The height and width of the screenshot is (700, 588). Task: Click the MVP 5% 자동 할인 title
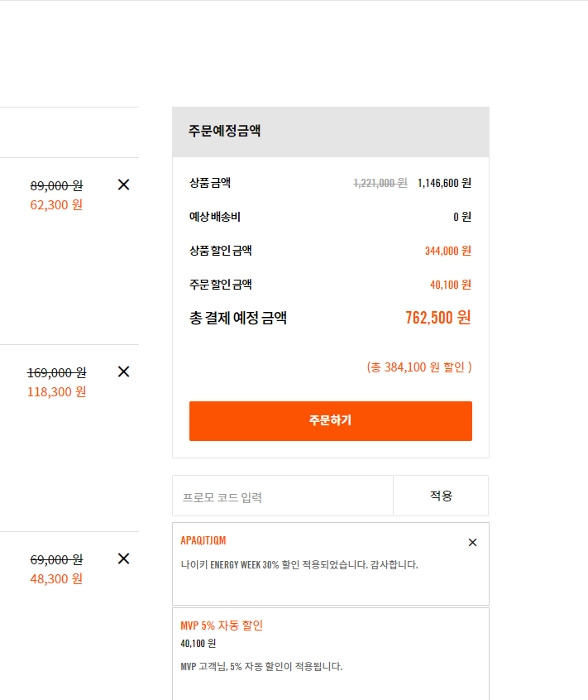pyautogui.click(x=222, y=626)
